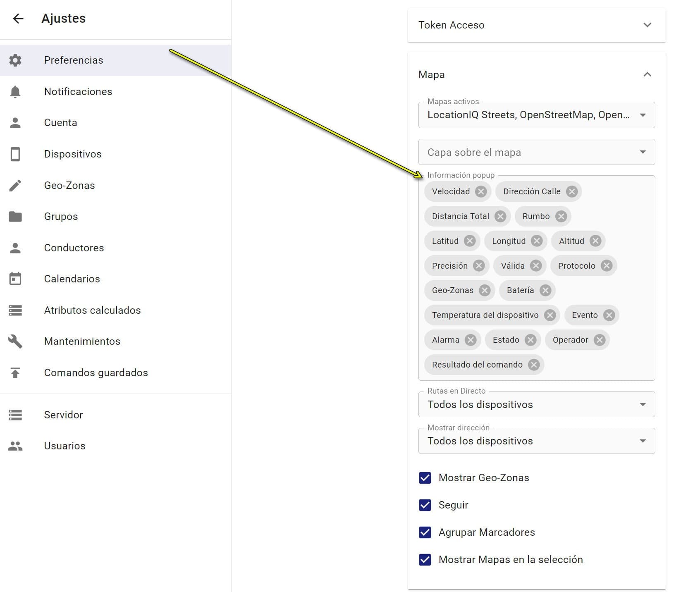
Task: Remove the Precisión chip
Action: 479,266
